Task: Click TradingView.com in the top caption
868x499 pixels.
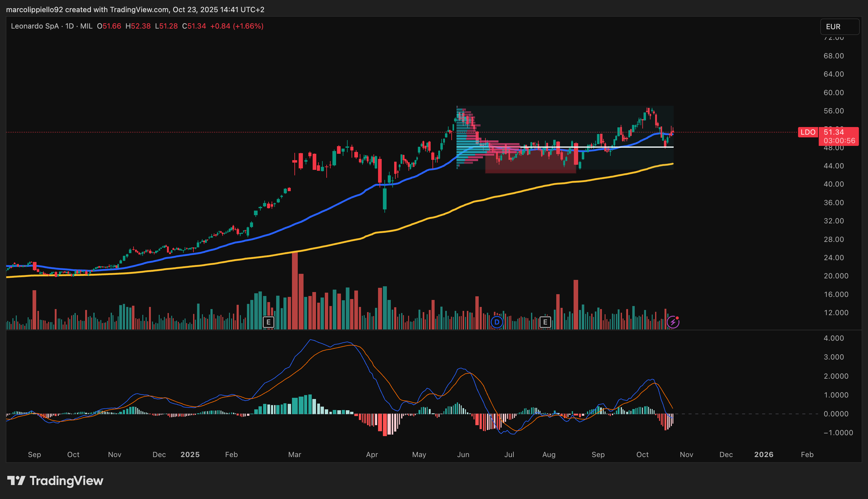Action: tap(139, 10)
